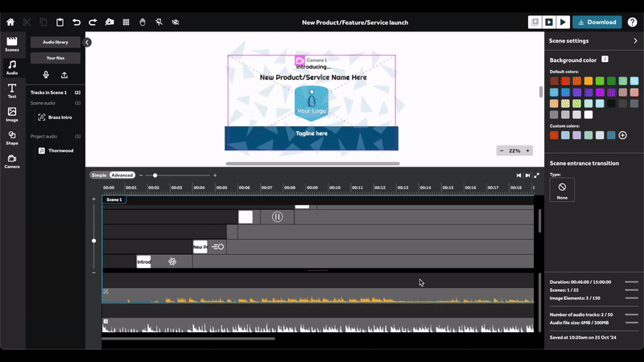Click the Download button
The height and width of the screenshot is (362, 644).
pyautogui.click(x=597, y=22)
